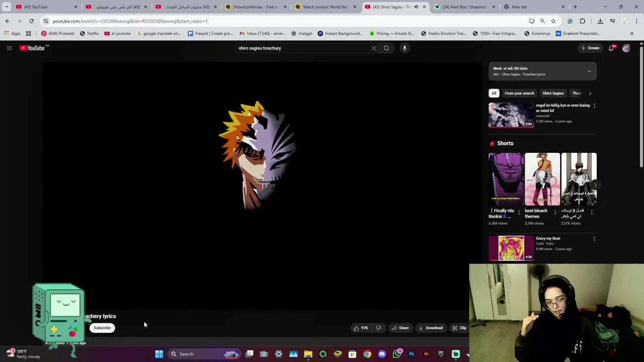Open options for Finally His Bankai short
This screenshot has width=644, height=362.
(x=519, y=213)
